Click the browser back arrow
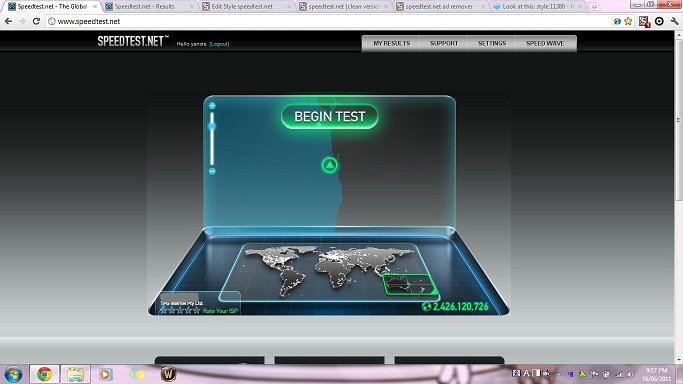The width and height of the screenshot is (683, 384). tap(8, 21)
